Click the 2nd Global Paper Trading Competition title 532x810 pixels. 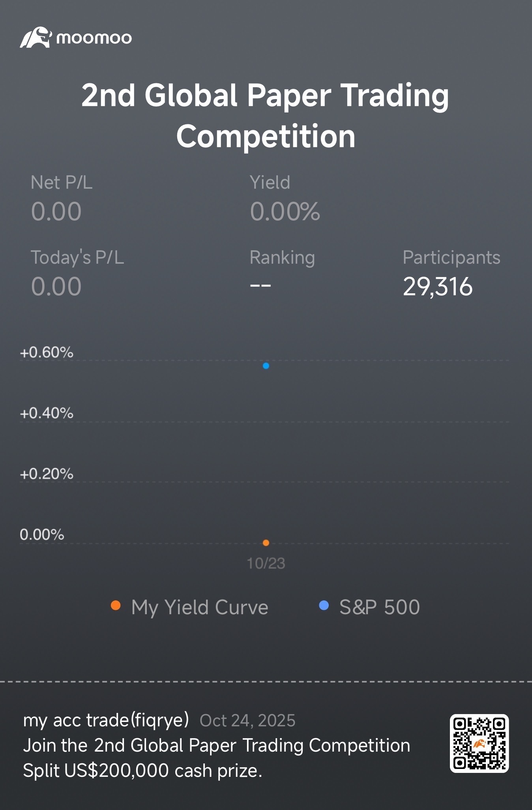point(266,115)
